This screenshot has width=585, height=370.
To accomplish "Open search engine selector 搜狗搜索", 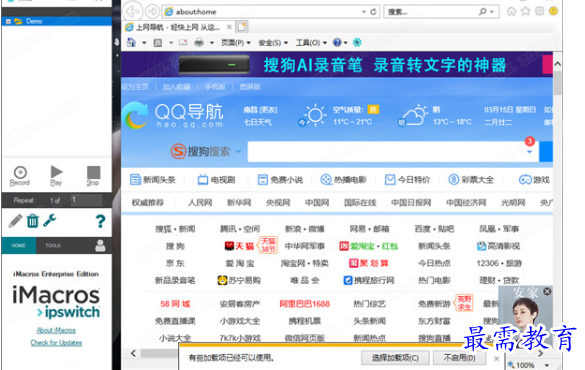I will [206, 151].
